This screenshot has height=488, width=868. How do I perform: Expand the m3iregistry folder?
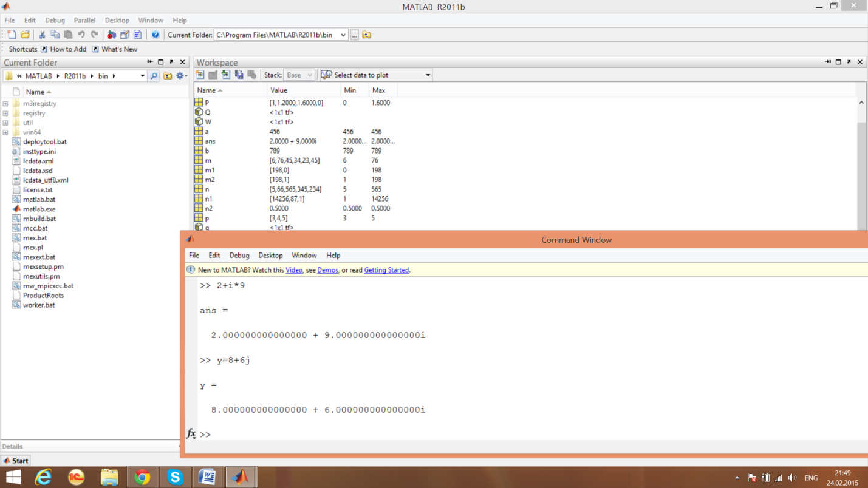[x=5, y=103]
